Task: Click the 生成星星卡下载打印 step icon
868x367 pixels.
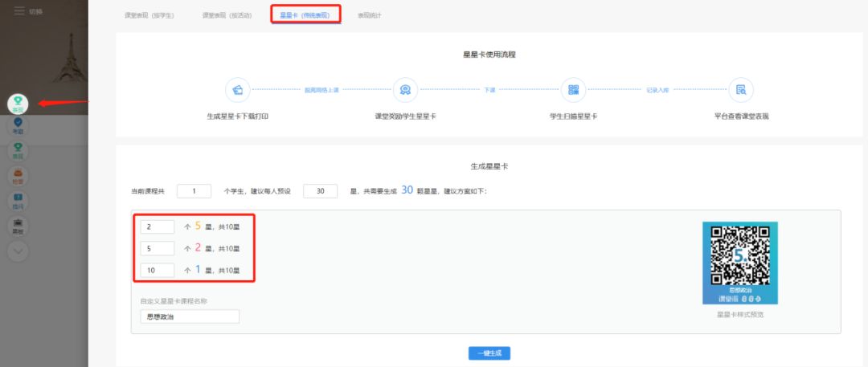Action: coord(237,90)
